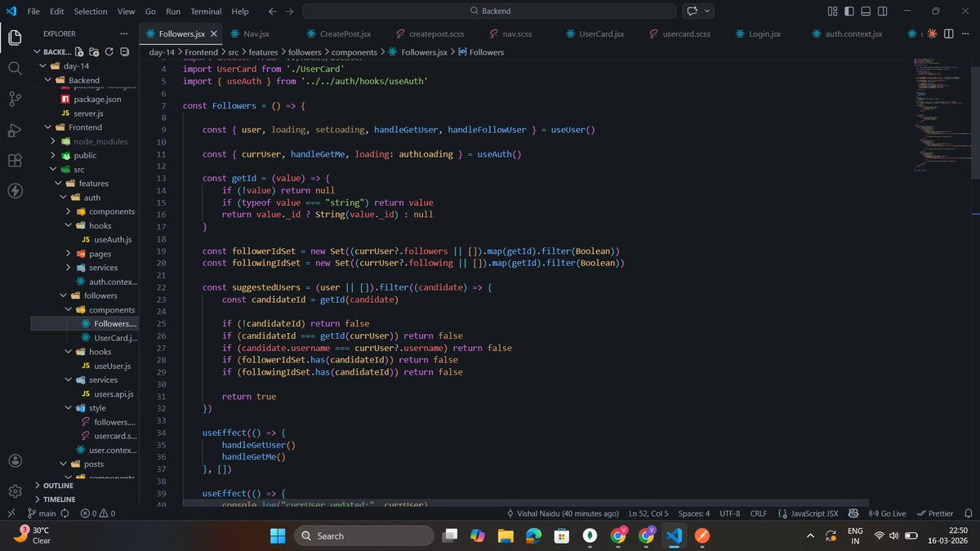Click the errors and warnings status indicator
The height and width of the screenshot is (551, 980).
[x=97, y=513]
